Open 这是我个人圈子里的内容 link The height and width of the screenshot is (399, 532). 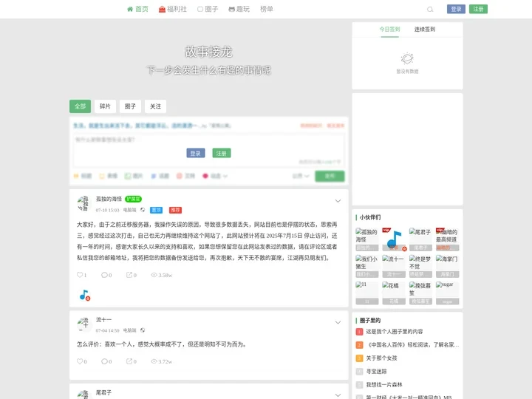[x=395, y=332]
